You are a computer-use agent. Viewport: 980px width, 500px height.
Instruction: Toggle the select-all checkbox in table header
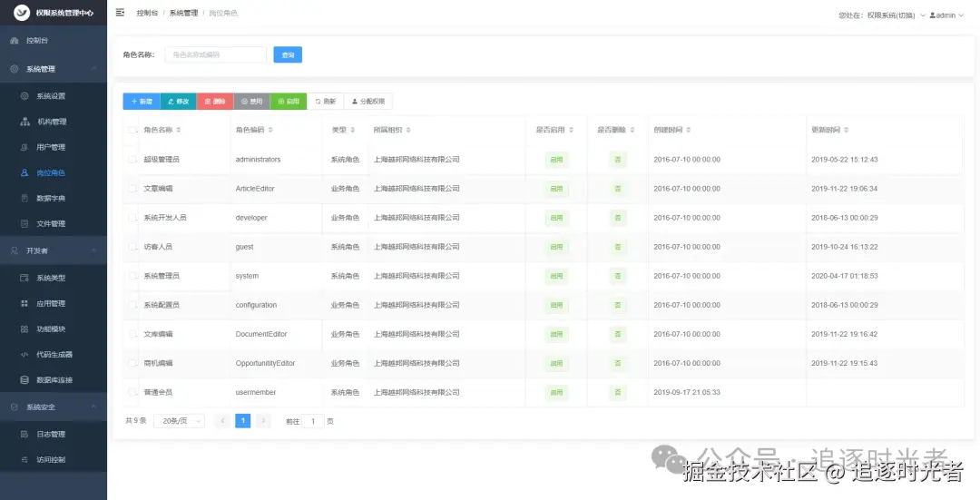click(132, 130)
